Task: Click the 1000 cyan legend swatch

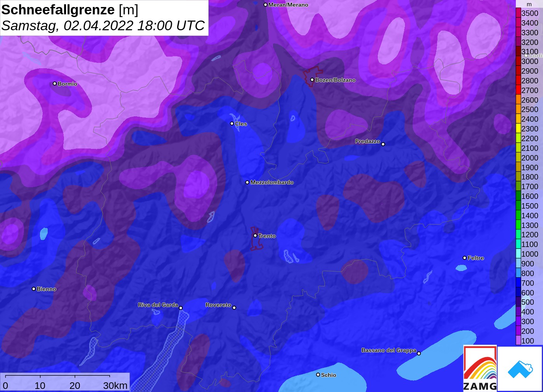Action: tap(518, 254)
